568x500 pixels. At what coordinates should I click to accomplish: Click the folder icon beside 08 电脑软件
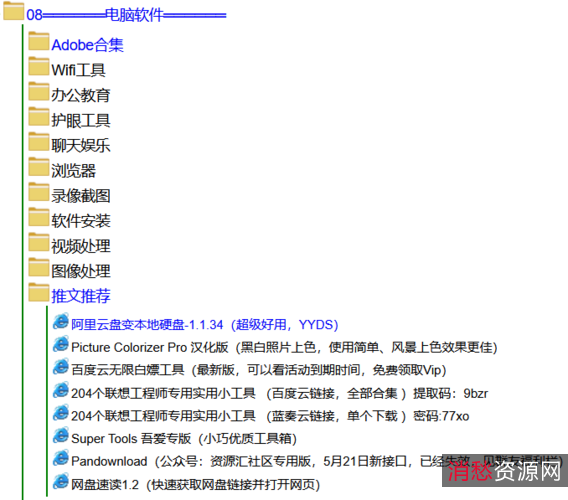[14, 11]
